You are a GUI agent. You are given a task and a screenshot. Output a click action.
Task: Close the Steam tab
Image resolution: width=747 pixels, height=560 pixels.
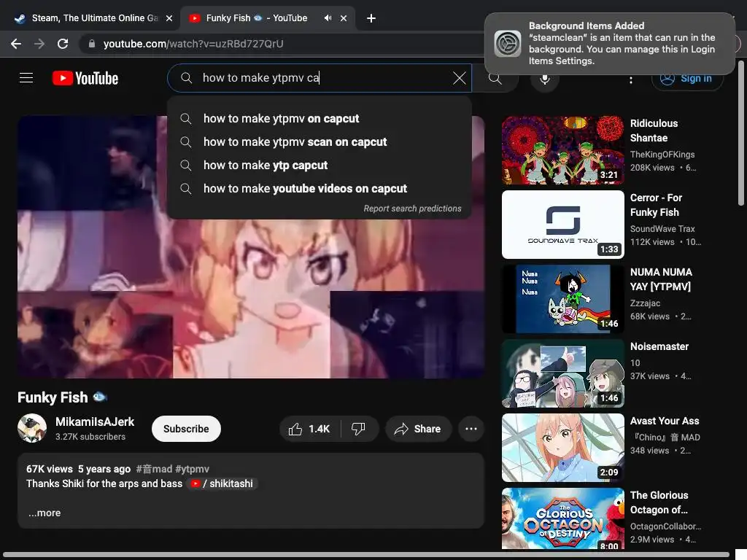[169, 18]
